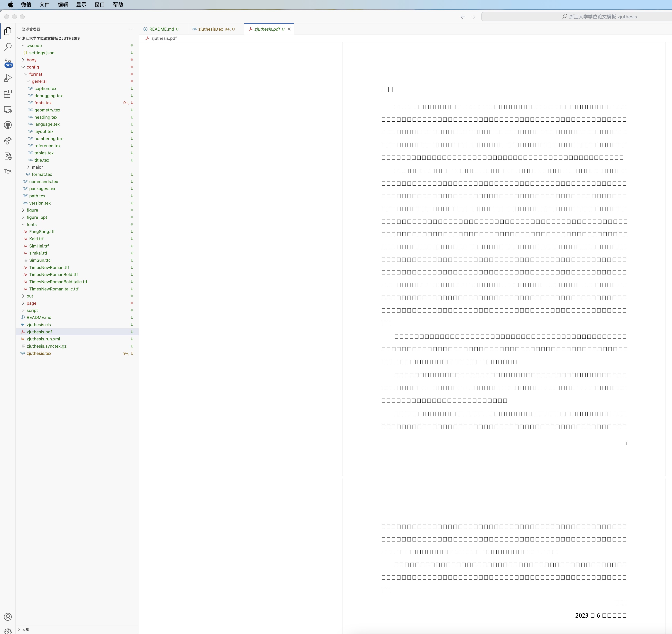Image resolution: width=672 pixels, height=634 pixels.
Task: Click the back navigation arrow
Action: pos(463,17)
